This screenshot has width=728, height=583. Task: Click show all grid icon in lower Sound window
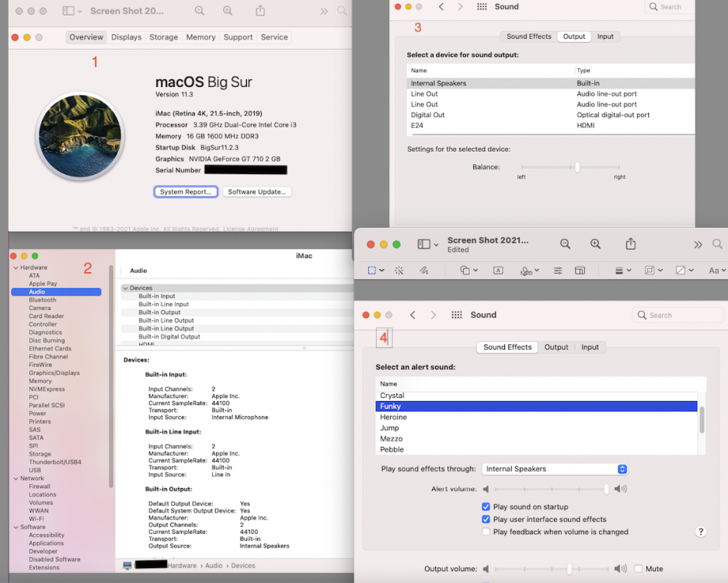point(456,315)
